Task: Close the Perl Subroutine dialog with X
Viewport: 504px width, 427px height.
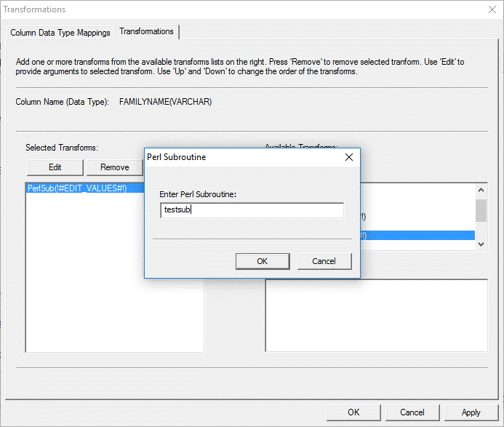Action: [x=348, y=156]
